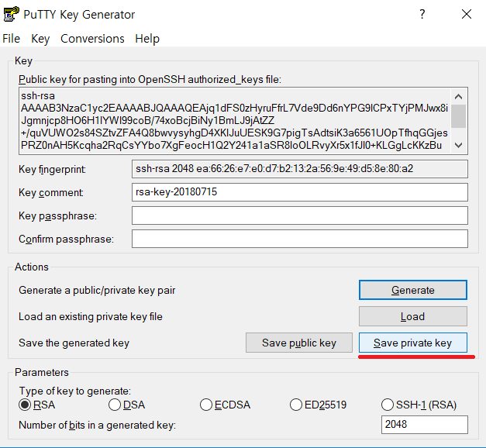
Task: Click the public key text box scroll-down arrow
Action: pyautogui.click(x=458, y=145)
